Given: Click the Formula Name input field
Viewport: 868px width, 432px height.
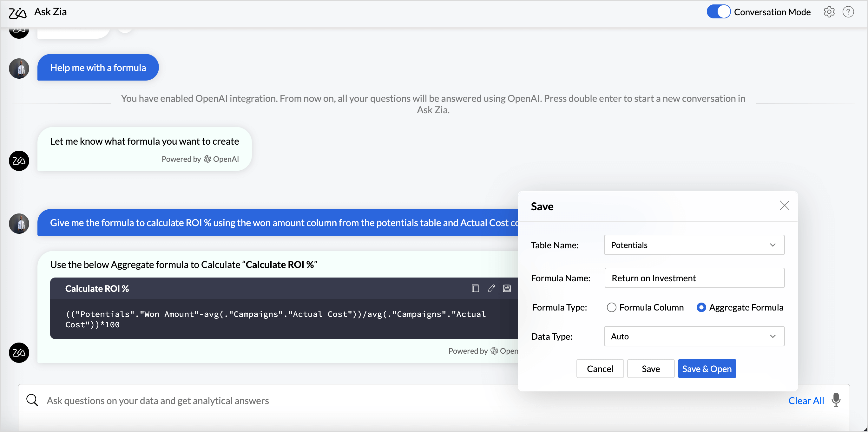Looking at the screenshot, I should pyautogui.click(x=694, y=278).
